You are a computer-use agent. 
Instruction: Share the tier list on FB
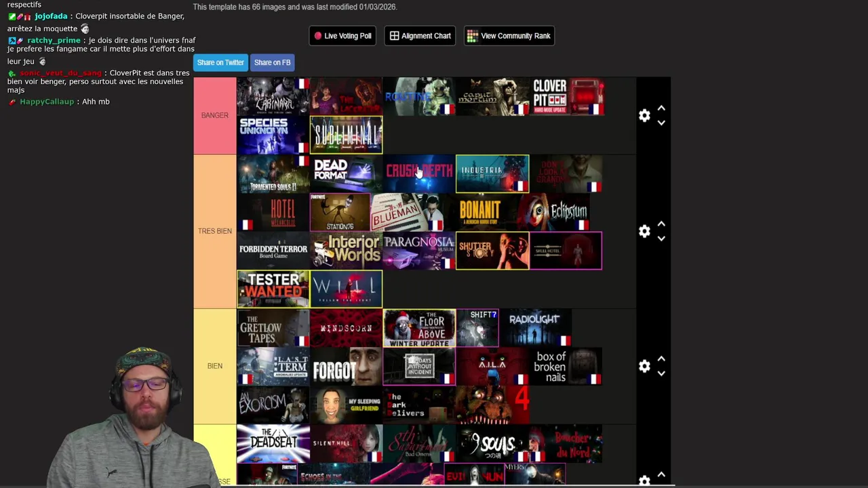point(272,62)
